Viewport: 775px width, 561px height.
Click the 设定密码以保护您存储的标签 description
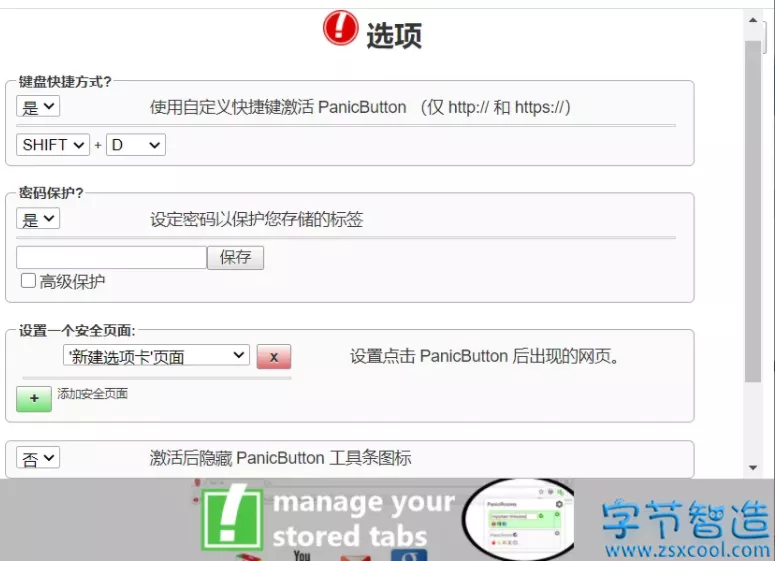pos(257,219)
